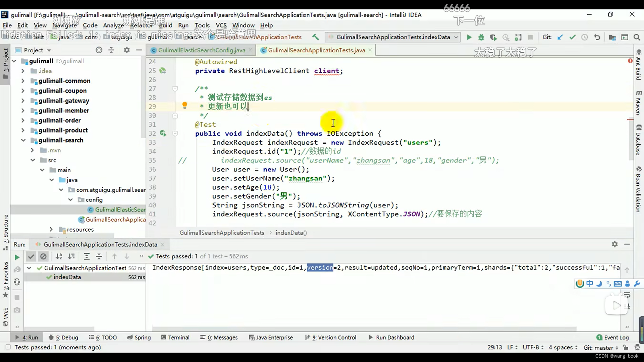Image resolution: width=644 pixels, height=362 pixels.
Task: Toggle show ignored tests button
Action: 43,256
